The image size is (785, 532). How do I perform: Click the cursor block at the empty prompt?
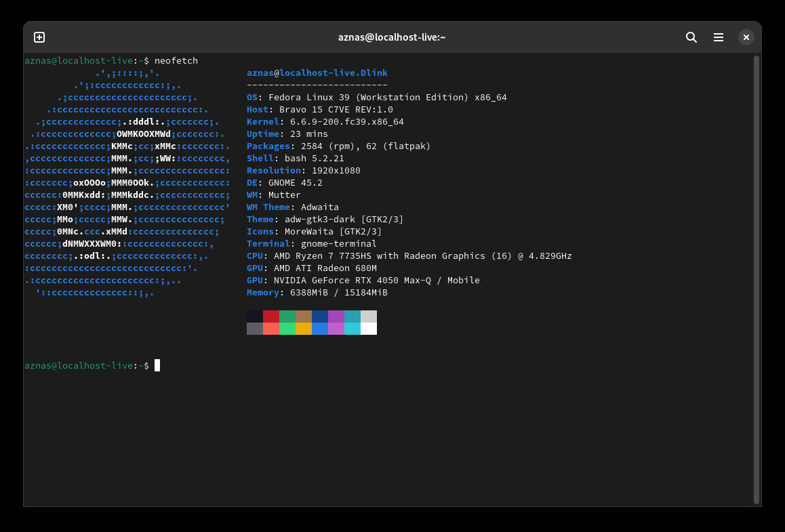click(157, 366)
